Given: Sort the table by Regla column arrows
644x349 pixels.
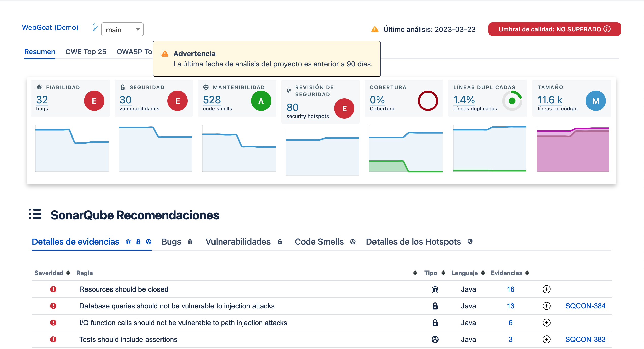Looking at the screenshot, I should (415, 273).
